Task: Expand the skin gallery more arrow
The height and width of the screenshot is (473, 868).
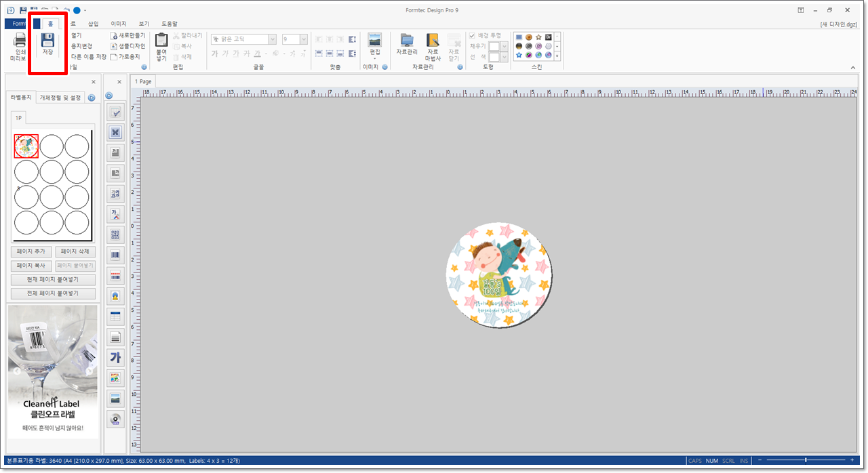Action: pos(557,56)
